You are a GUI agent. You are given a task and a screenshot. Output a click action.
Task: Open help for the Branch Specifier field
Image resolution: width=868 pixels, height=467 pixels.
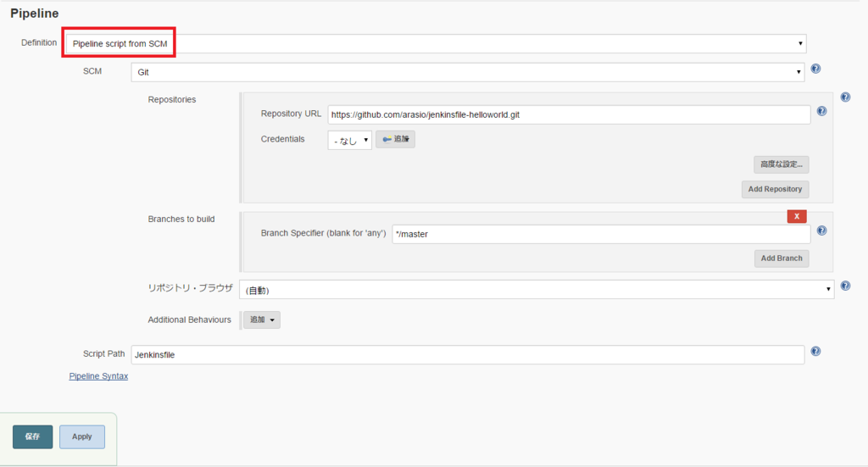pos(821,231)
